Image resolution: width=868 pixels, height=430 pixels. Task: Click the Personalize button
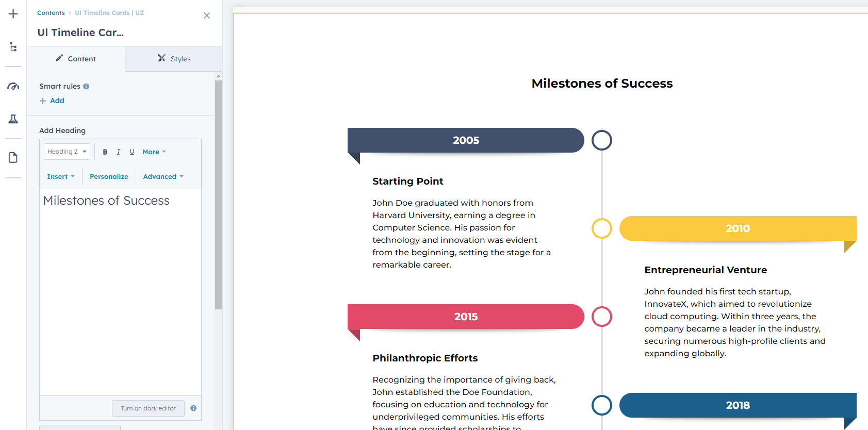(109, 177)
